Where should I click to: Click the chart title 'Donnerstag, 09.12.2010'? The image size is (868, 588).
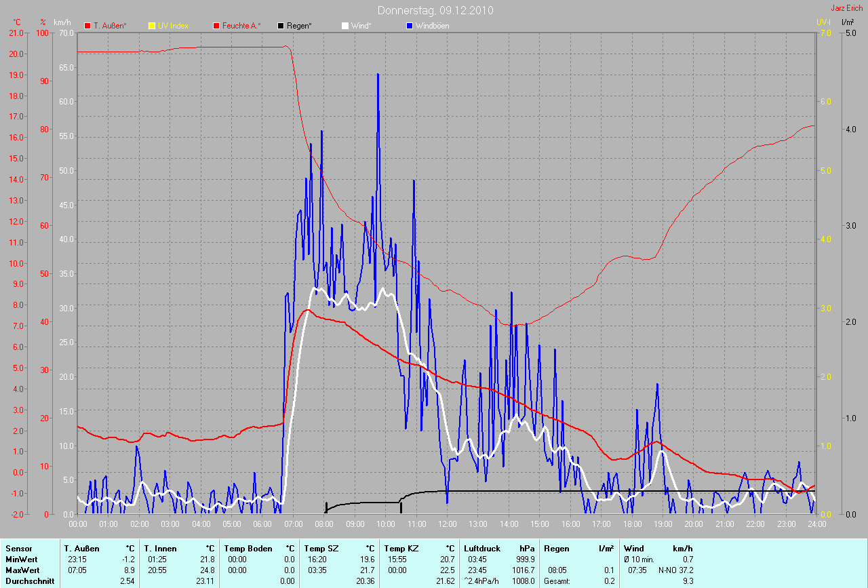pos(435,10)
